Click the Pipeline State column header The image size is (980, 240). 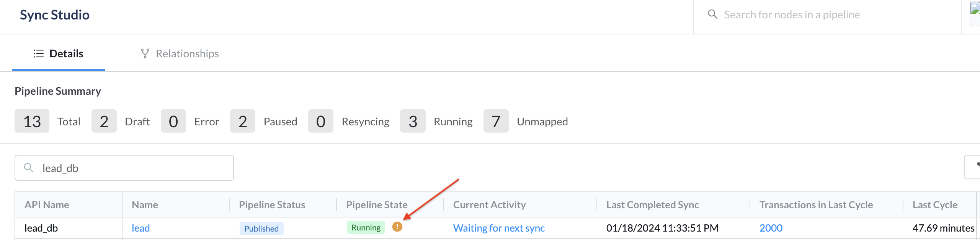[377, 205]
